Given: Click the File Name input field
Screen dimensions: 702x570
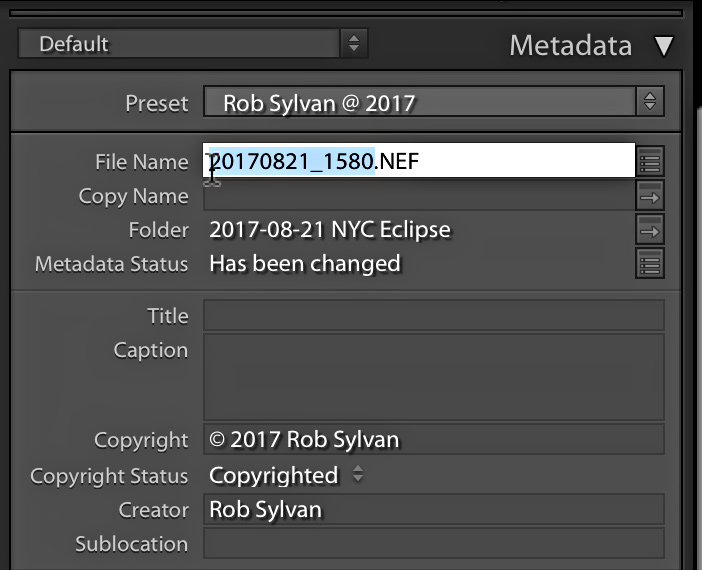Looking at the screenshot, I should (x=419, y=160).
